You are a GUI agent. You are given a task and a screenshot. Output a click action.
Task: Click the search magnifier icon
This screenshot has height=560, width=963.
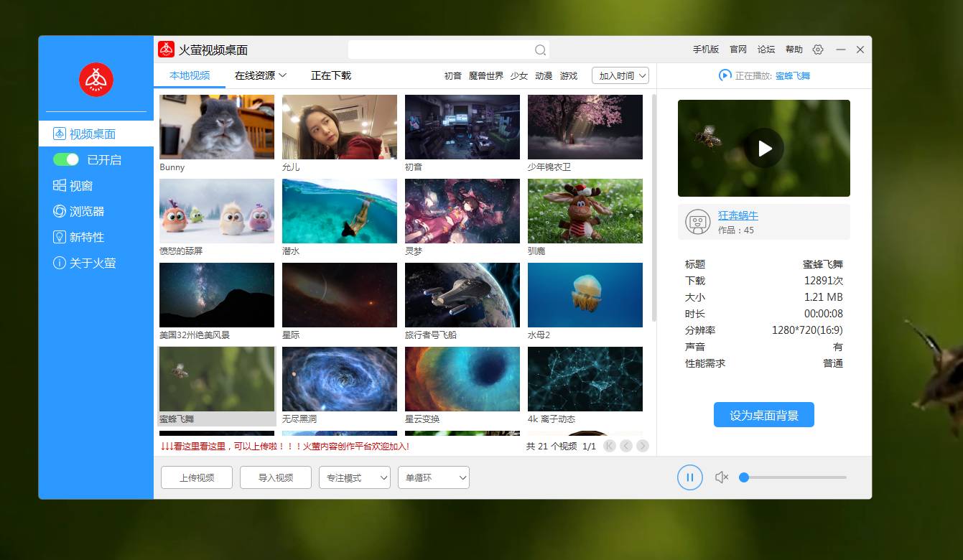[x=540, y=50]
